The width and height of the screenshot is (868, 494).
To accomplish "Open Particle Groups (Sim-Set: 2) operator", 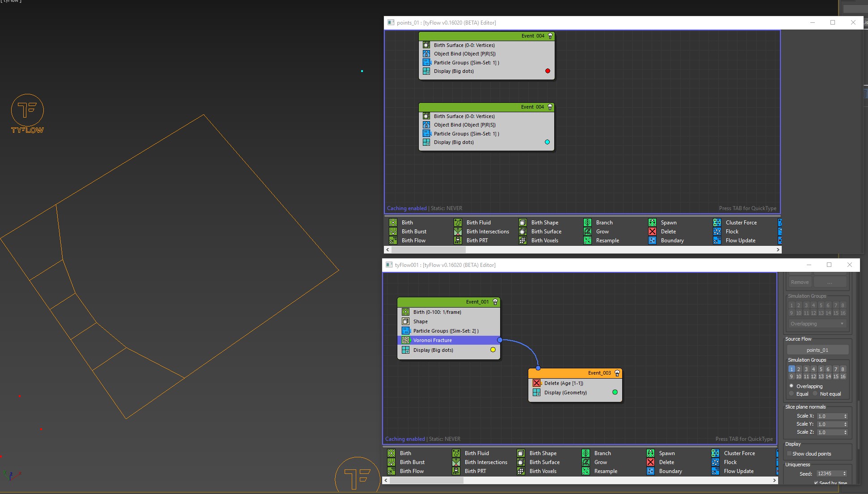I will pyautogui.click(x=448, y=331).
